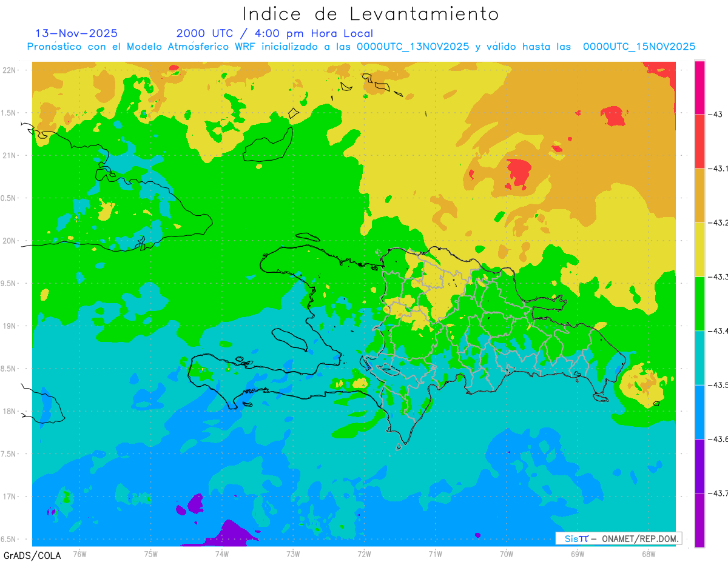728x562 pixels.
Task: Click the '-43.7' legend value
Action: point(719,493)
